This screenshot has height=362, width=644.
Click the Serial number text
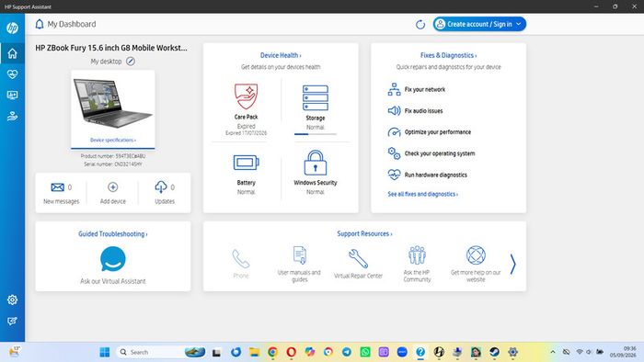[113, 164]
